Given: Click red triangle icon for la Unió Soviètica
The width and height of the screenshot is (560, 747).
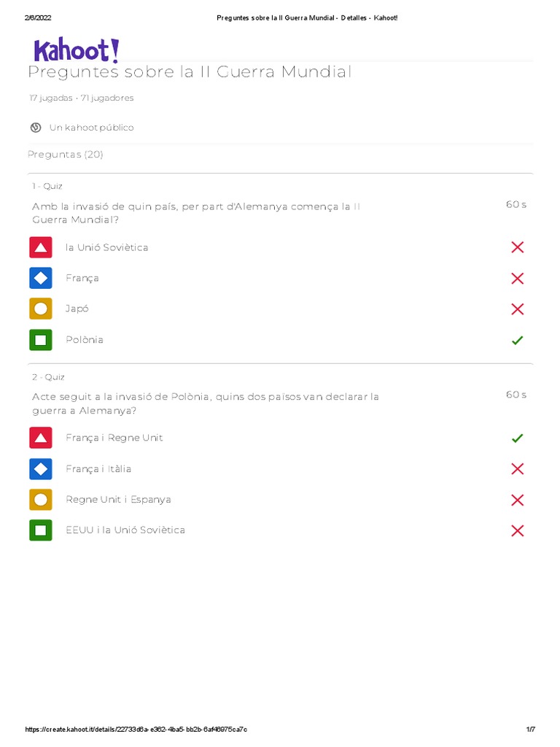Looking at the screenshot, I should [41, 247].
